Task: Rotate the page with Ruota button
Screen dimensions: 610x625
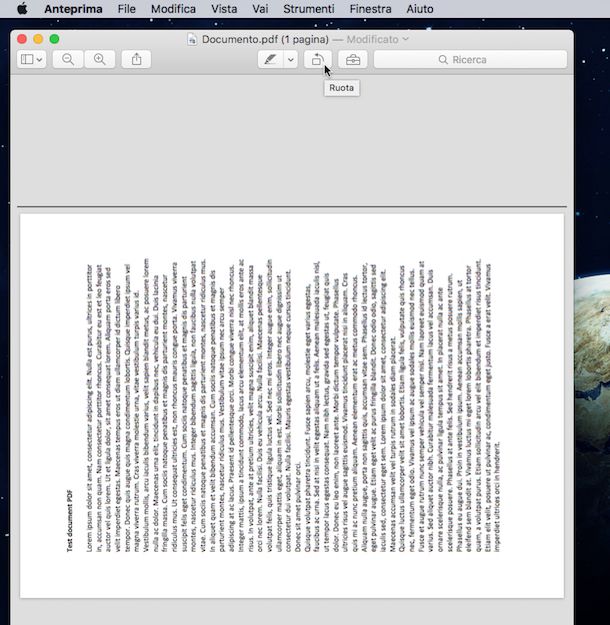Action: [x=318, y=59]
